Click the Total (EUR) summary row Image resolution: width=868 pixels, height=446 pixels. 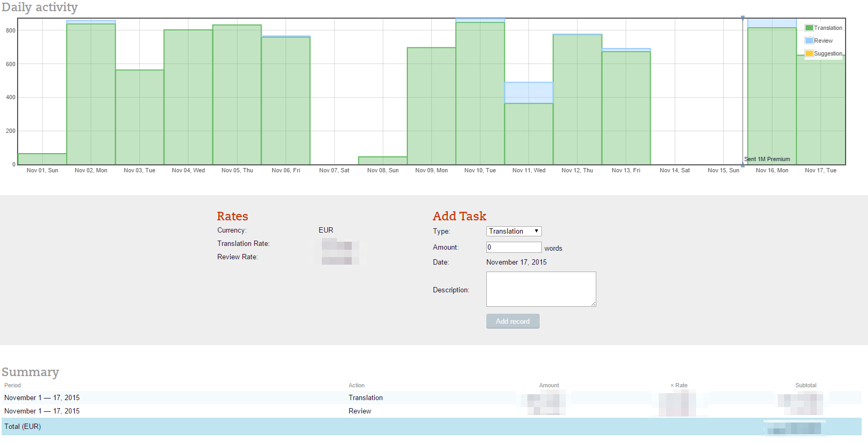click(22, 426)
